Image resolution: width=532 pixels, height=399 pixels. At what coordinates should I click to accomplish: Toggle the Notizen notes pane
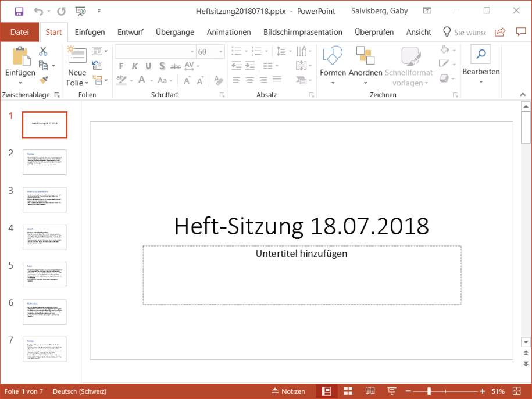pyautogui.click(x=288, y=391)
